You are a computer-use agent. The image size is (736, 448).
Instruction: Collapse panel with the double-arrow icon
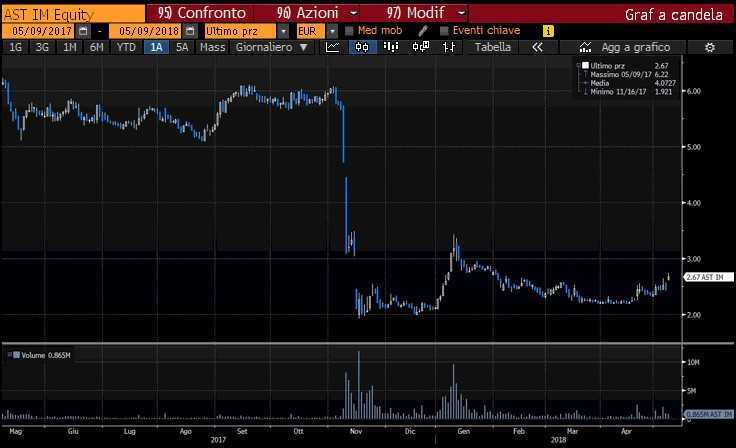[x=537, y=47]
